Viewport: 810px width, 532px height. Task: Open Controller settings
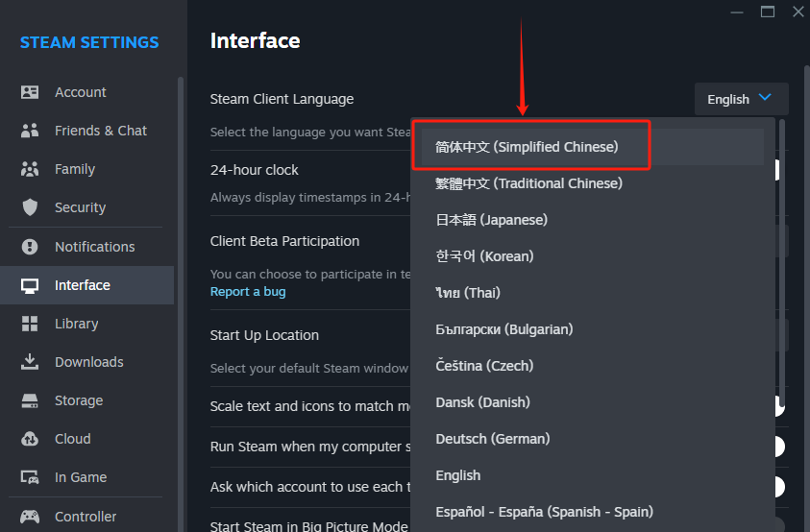click(86, 516)
